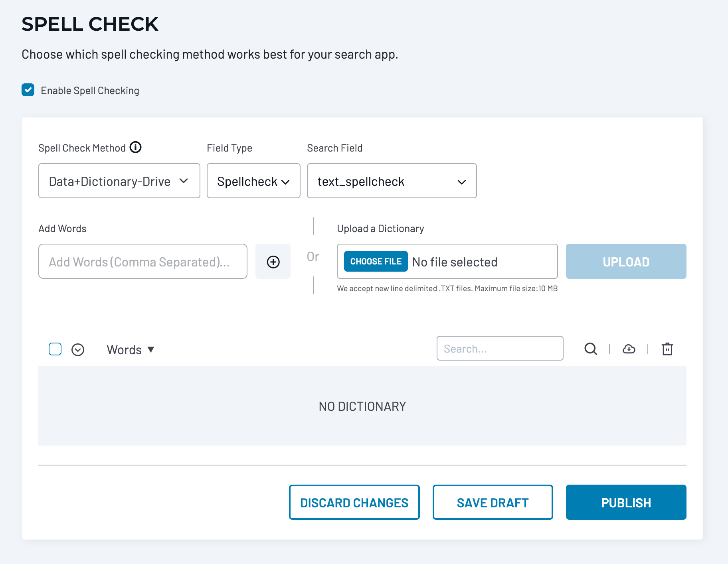Sort by the Words column arrow

(151, 349)
